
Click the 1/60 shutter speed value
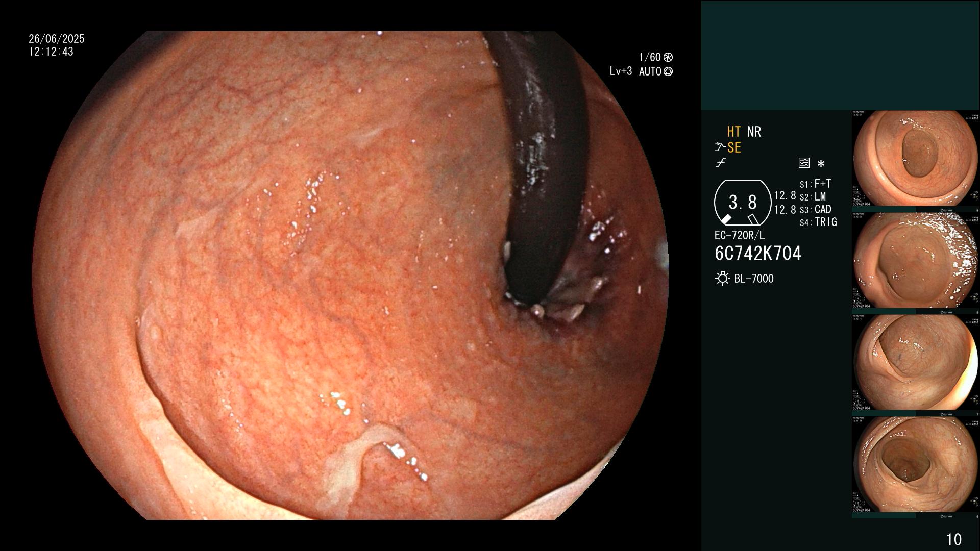pyautogui.click(x=650, y=57)
